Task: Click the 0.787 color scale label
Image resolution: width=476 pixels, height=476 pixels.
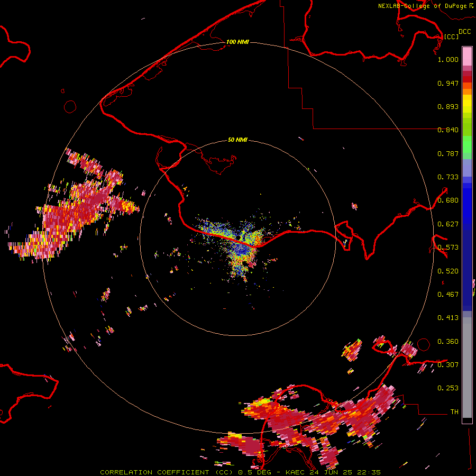Action: pyautogui.click(x=448, y=153)
